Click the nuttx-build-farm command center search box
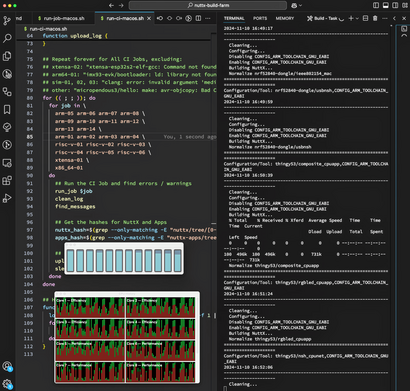The width and height of the screenshot is (410, 391). click(208, 5)
